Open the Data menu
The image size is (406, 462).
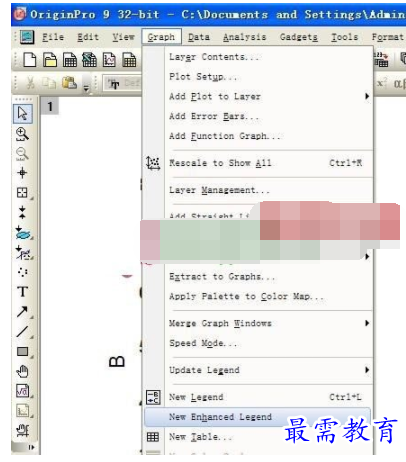point(199,37)
